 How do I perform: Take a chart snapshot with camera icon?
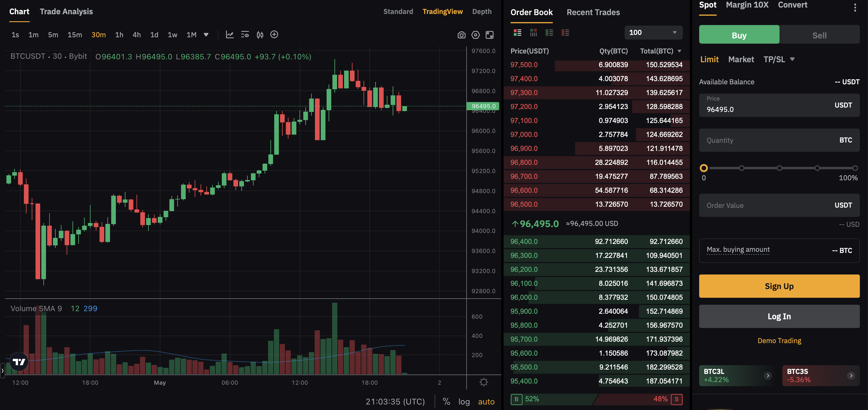(462, 35)
